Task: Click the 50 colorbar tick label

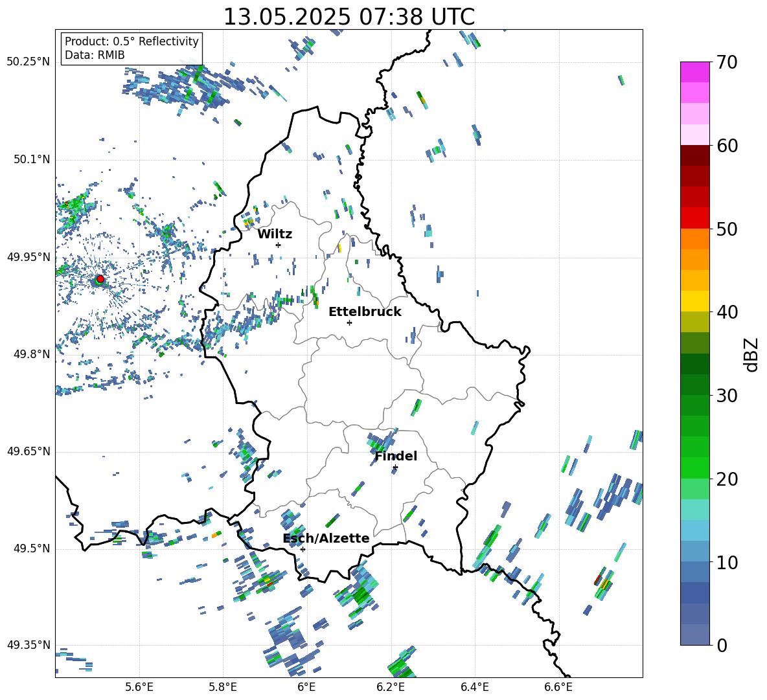Action: (727, 229)
